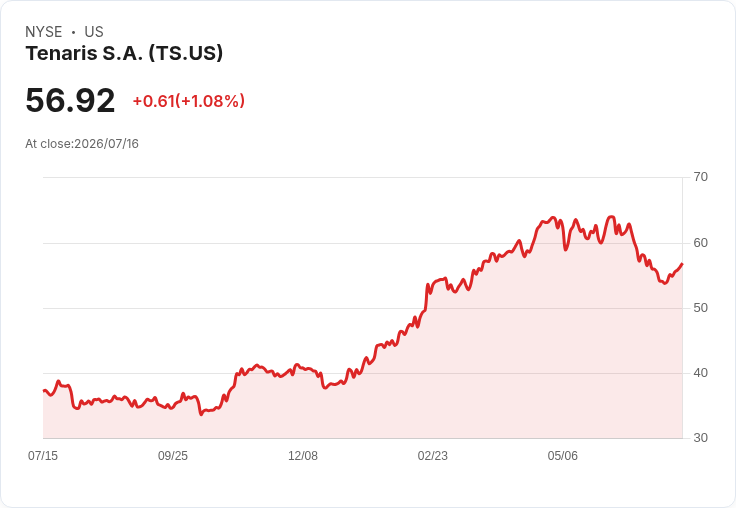Click the 40 price axis label
The width and height of the screenshot is (736, 508).
tap(700, 373)
